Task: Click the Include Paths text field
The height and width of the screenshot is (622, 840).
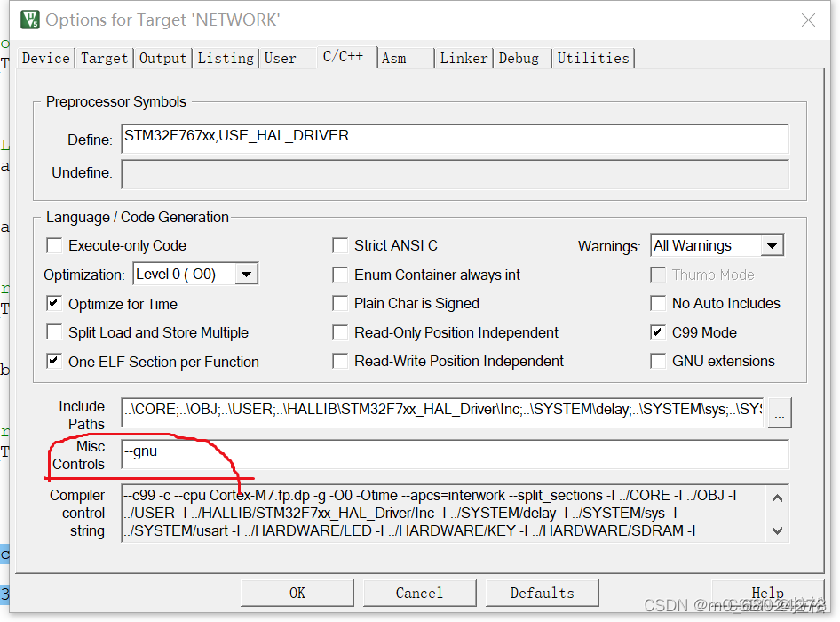Action: click(442, 412)
